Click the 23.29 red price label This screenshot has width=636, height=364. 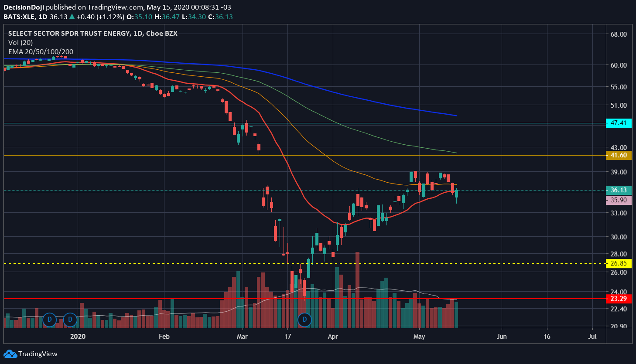[619, 299]
